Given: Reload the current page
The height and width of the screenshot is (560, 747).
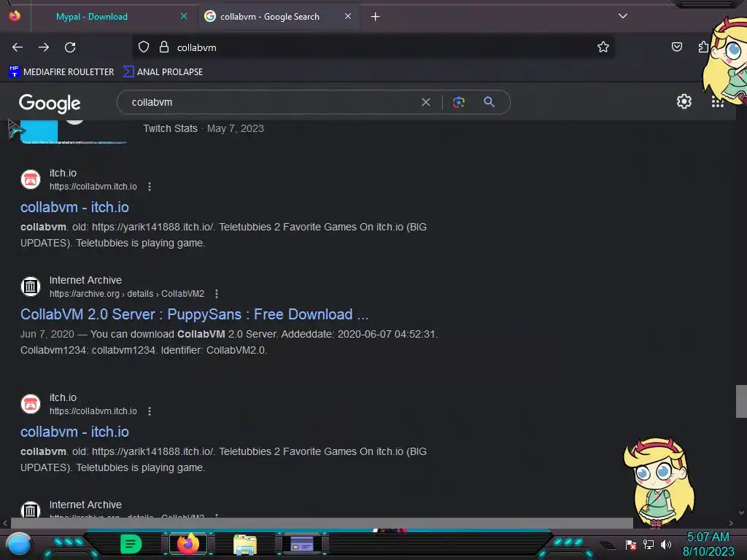Looking at the screenshot, I should click(x=70, y=47).
